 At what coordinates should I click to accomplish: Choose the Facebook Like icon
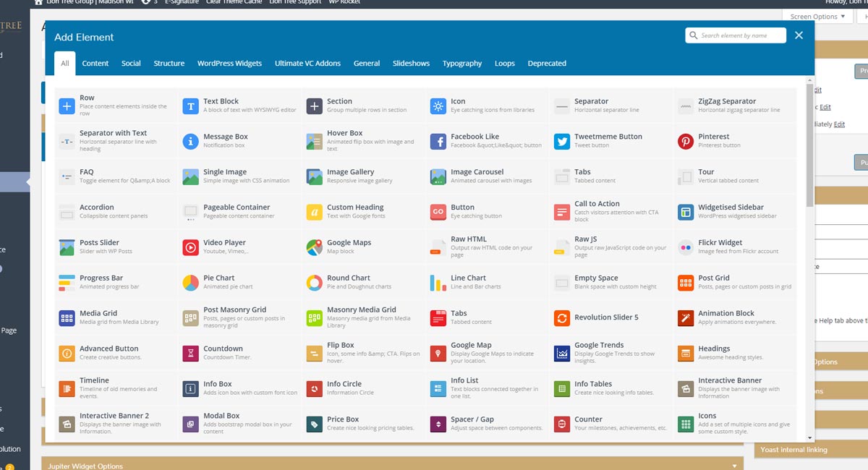438,142
